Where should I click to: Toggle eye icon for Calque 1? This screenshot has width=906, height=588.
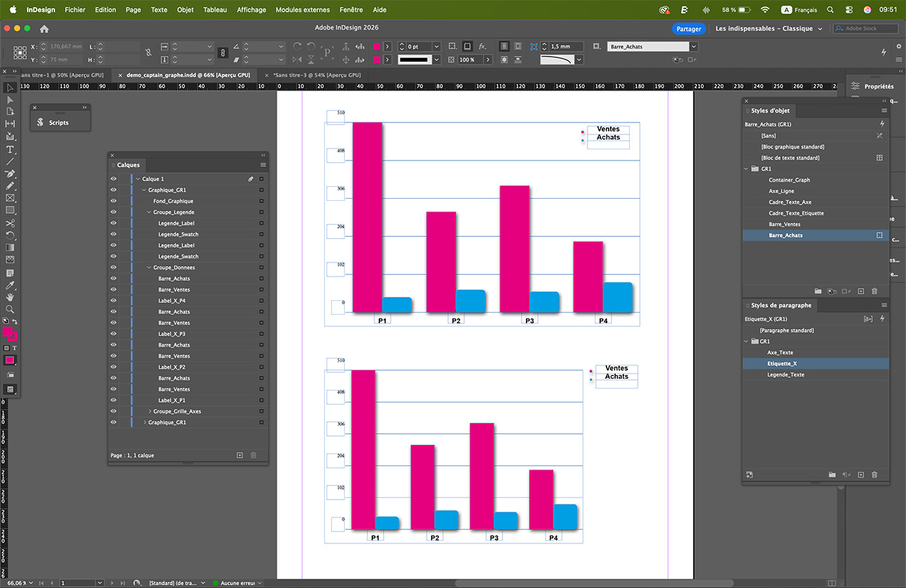(x=113, y=179)
